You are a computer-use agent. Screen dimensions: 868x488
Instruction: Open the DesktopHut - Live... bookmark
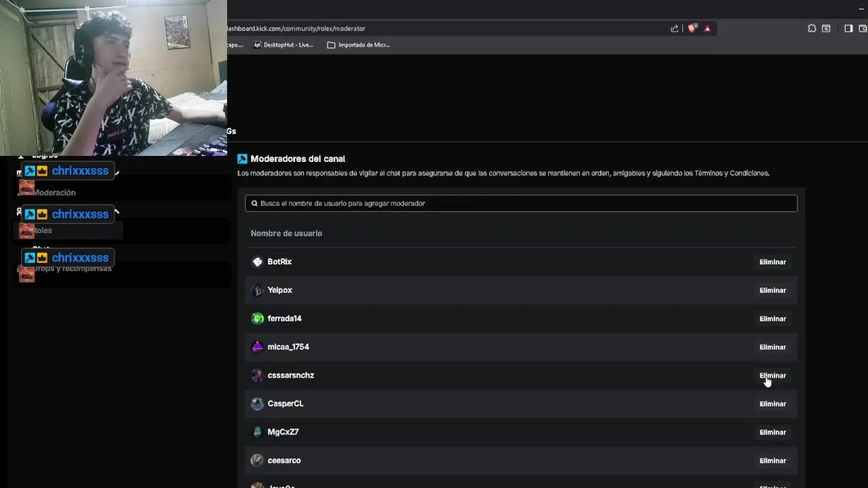tap(283, 45)
